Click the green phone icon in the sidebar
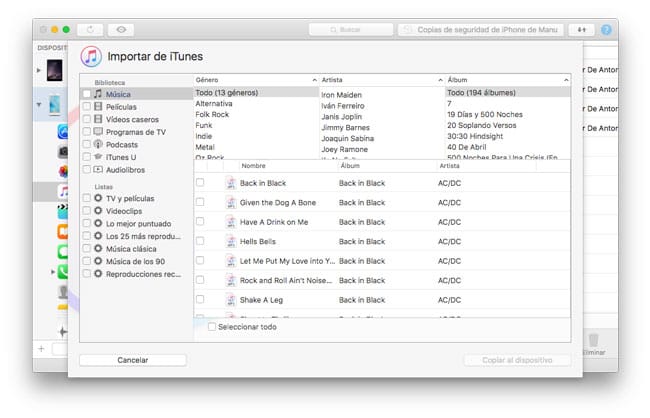This screenshot has width=650, height=418. (x=63, y=272)
